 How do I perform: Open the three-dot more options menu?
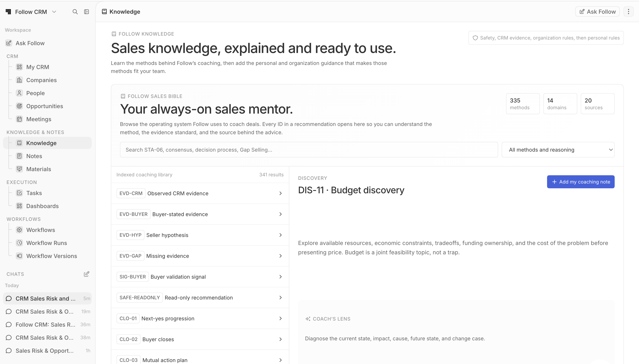(628, 12)
